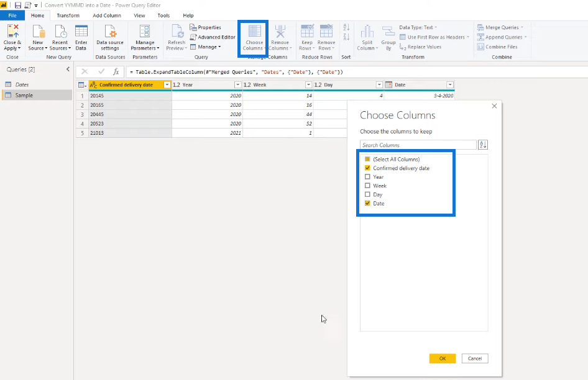Click the cell 20145

click(130, 96)
